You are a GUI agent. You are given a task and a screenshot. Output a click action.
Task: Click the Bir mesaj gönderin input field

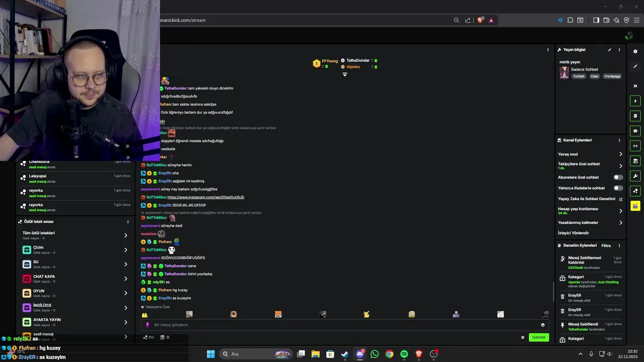(x=345, y=325)
